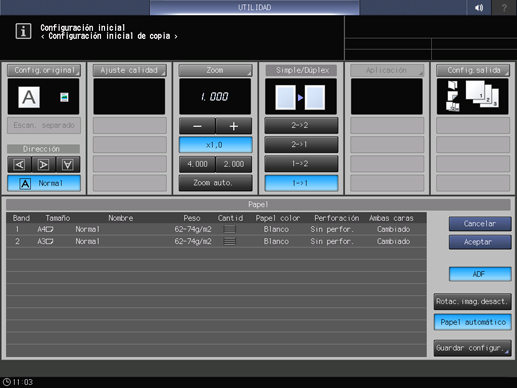Enable Zoom auto.
Screen dimensions: 517x388
[x=215, y=183]
